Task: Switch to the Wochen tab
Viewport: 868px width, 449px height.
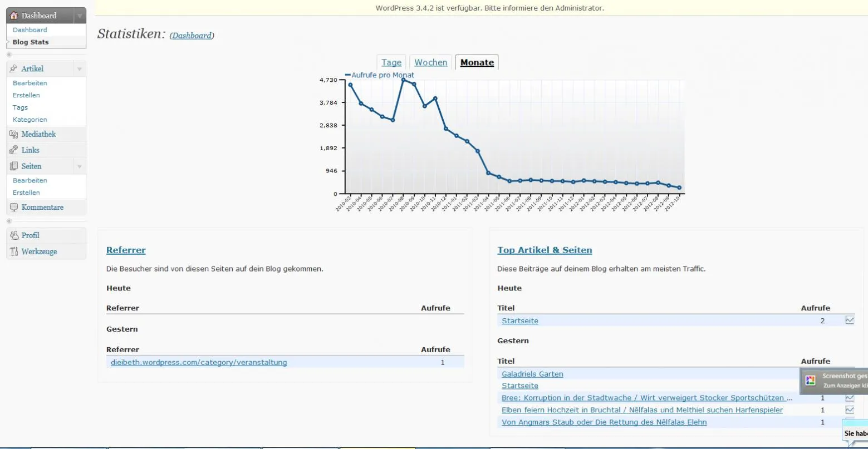Action: (431, 62)
